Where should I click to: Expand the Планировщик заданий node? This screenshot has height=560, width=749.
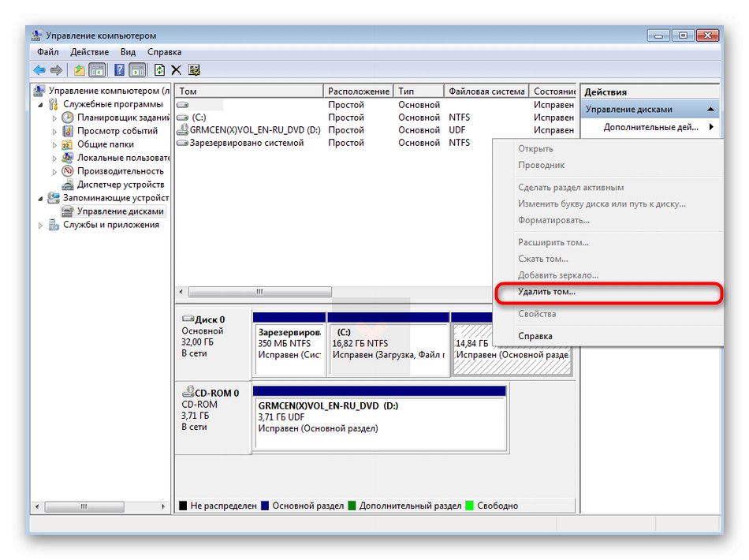[54, 118]
